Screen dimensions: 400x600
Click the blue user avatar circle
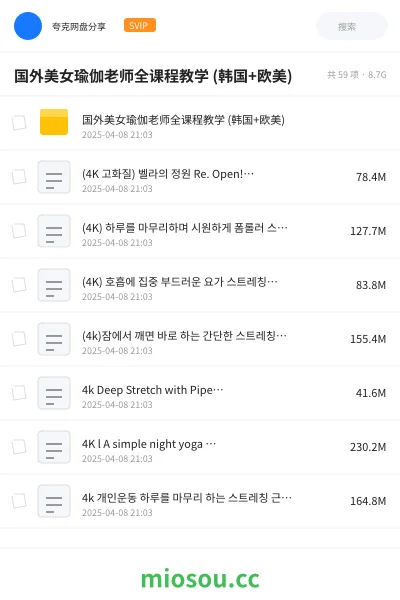coord(28,26)
